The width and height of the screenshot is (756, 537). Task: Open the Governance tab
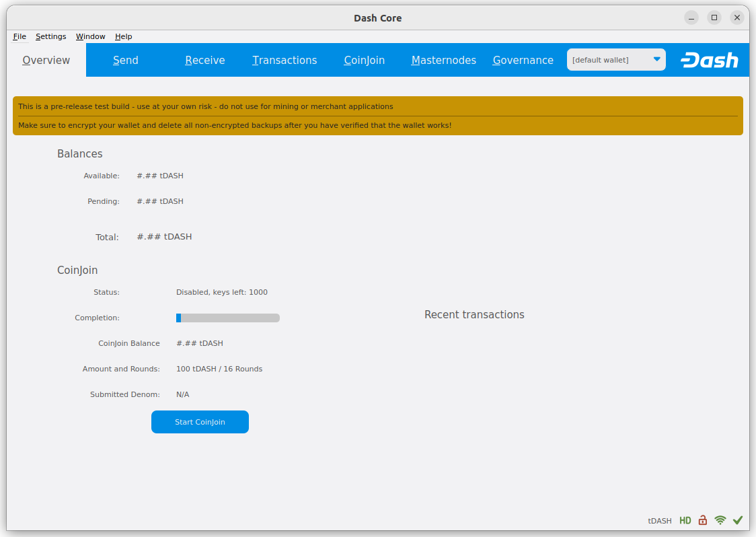point(523,60)
